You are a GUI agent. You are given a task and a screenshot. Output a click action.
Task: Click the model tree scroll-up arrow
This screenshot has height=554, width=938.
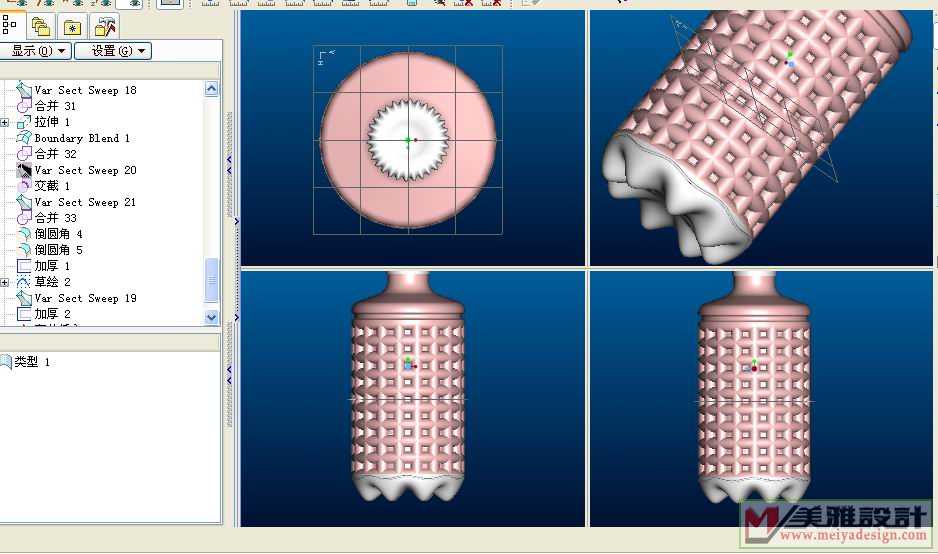(x=211, y=89)
